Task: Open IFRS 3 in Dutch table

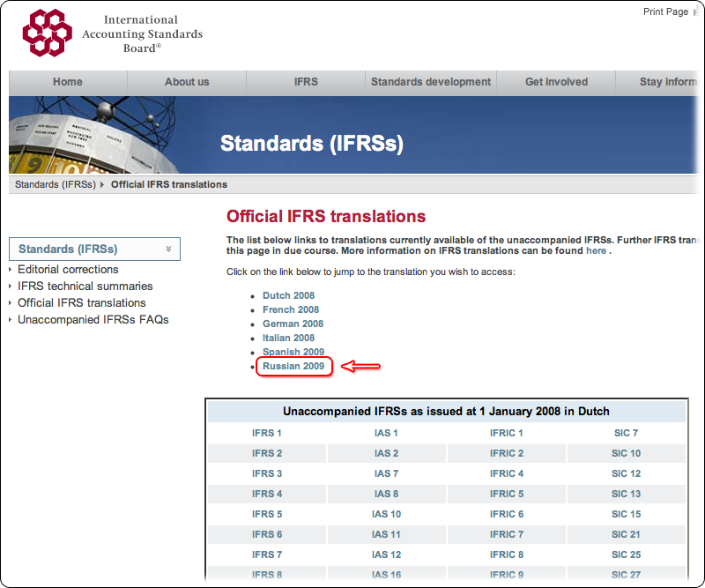Action: [x=267, y=473]
